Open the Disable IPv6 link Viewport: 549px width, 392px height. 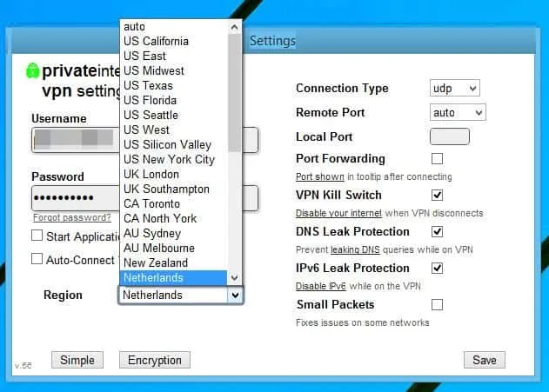tap(321, 286)
